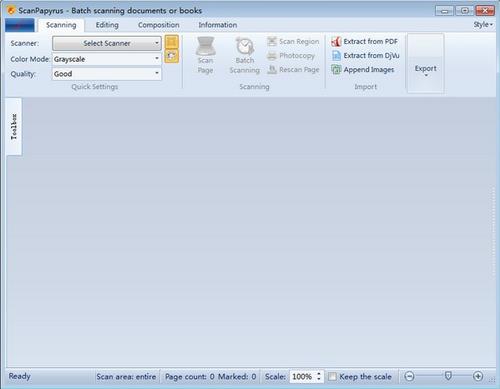Open the Composition tab
The height and width of the screenshot is (389, 500).
click(159, 25)
